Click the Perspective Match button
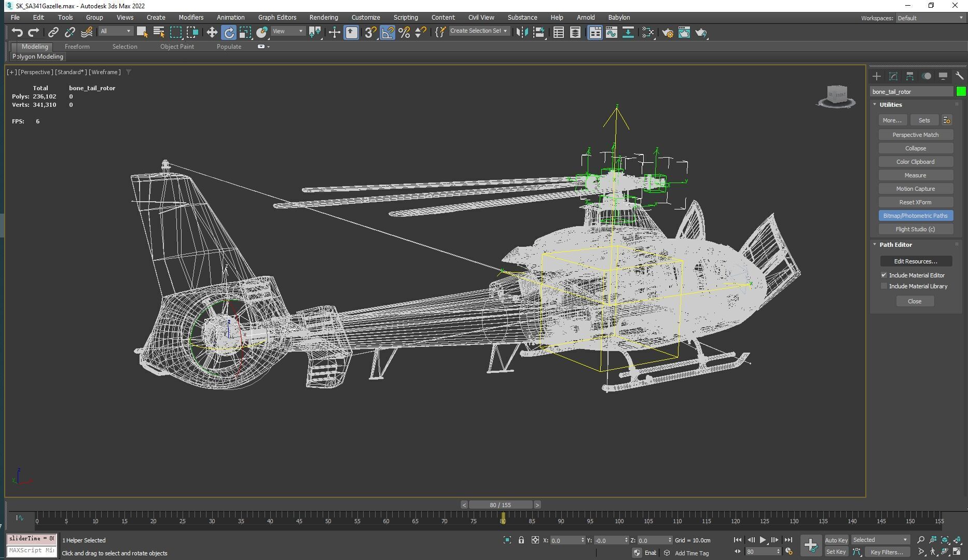 point(916,135)
